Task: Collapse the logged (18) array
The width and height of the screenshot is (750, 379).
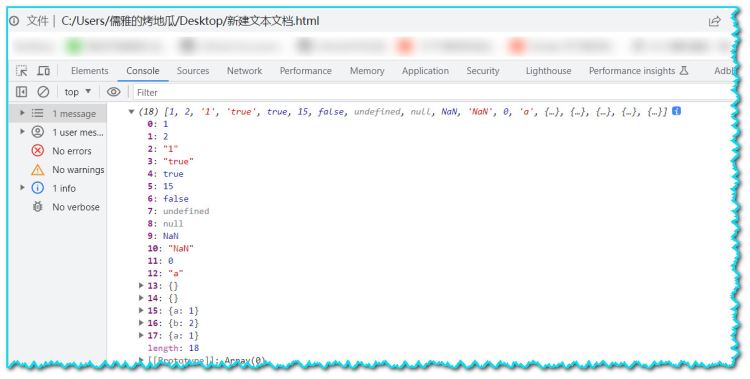Action: tap(131, 111)
